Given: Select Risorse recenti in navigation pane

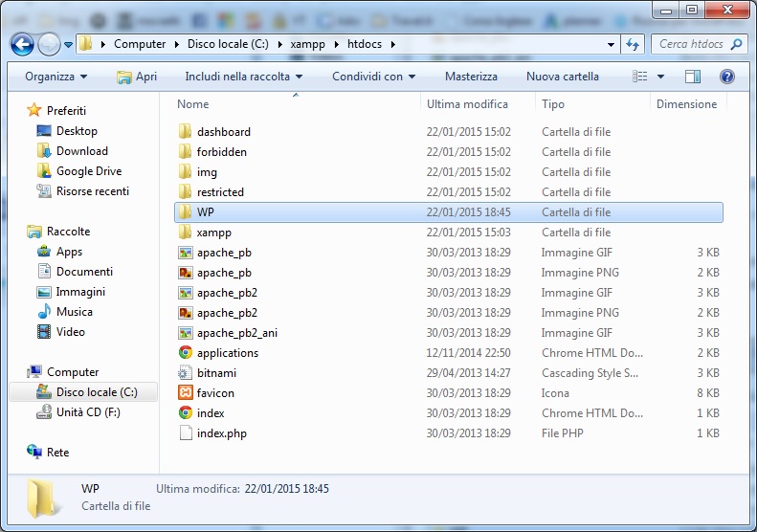Looking at the screenshot, I should pos(82,191).
